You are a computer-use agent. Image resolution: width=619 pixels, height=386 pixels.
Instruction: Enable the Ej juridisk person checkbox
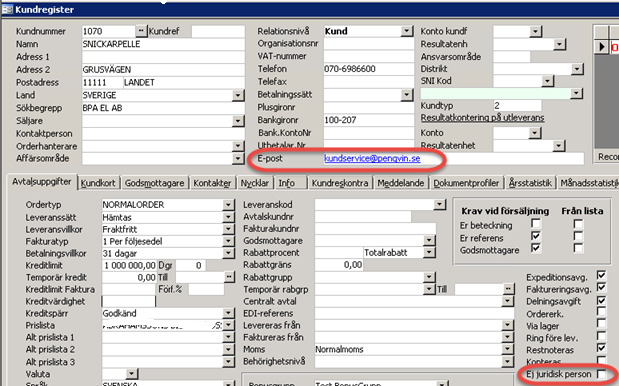(601, 374)
